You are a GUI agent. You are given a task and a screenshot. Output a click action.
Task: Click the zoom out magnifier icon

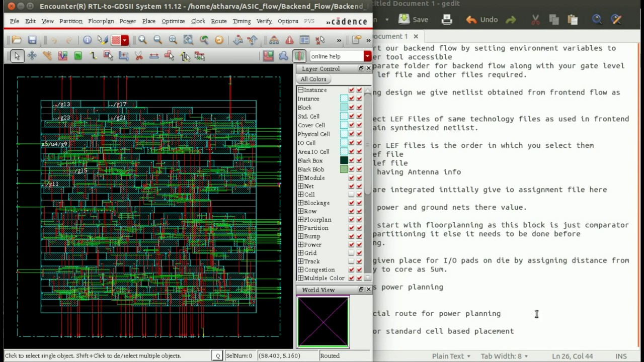click(x=157, y=40)
